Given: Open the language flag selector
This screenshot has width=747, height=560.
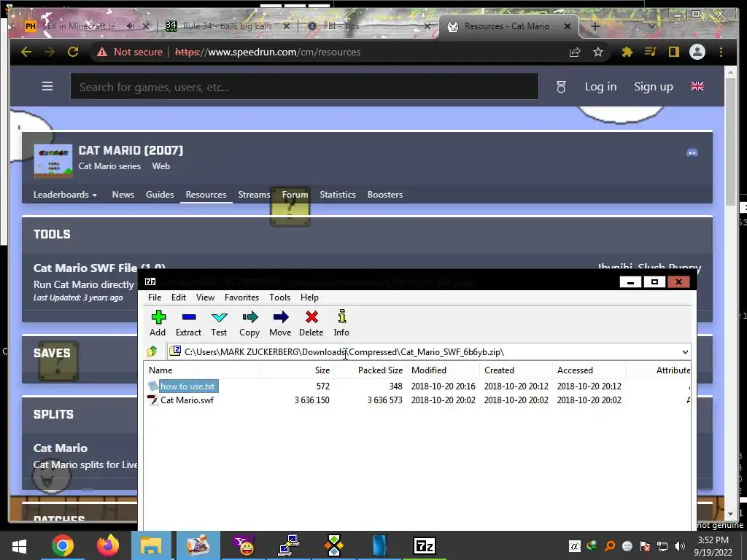Looking at the screenshot, I should click(697, 86).
